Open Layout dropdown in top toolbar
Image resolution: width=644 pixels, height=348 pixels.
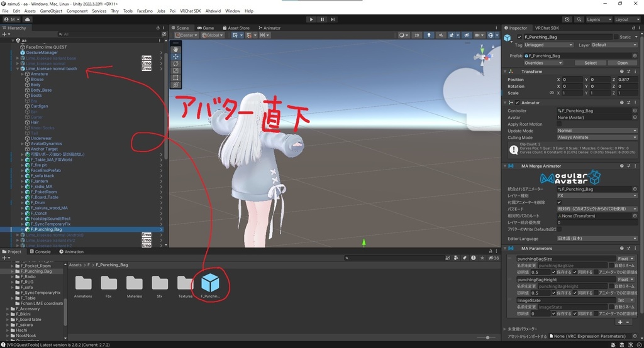point(626,19)
